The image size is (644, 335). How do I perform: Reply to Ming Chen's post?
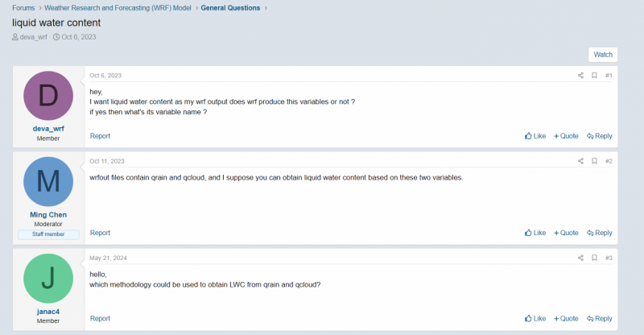point(600,233)
